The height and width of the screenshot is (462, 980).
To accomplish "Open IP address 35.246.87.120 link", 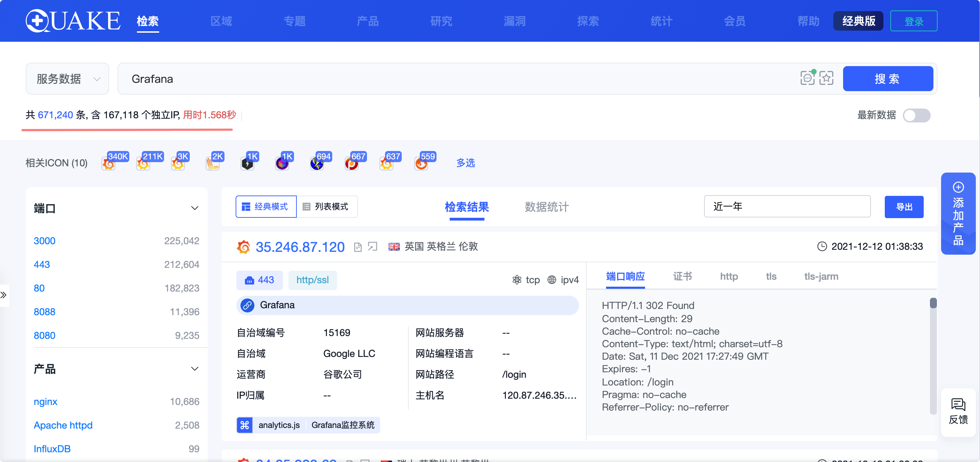I will pyautogui.click(x=300, y=247).
